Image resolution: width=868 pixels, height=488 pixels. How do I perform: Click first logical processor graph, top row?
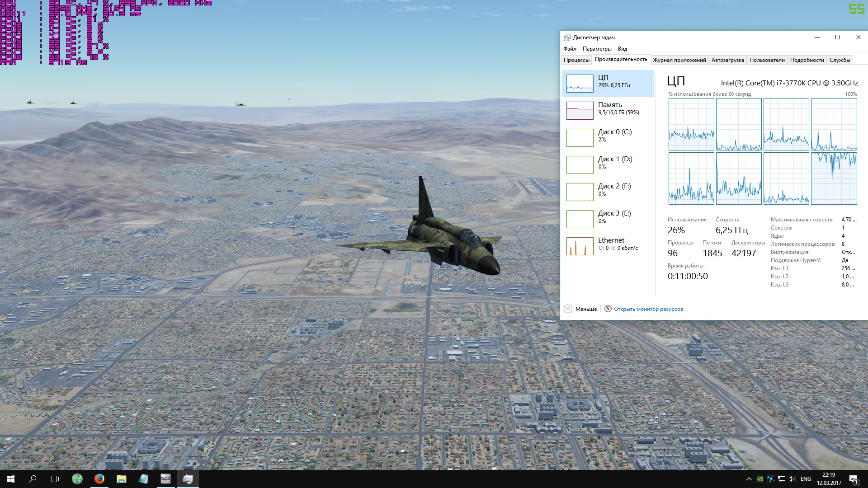(x=691, y=124)
